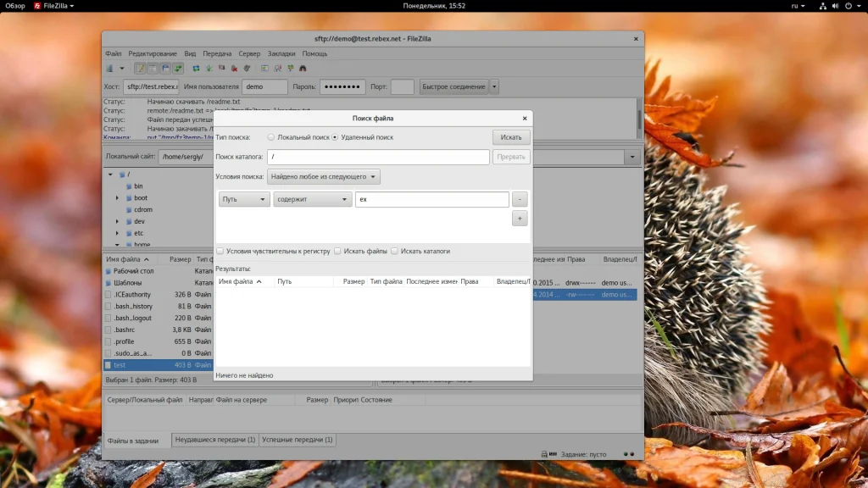
Task: Select the Локальный поиск radio button
Action: point(271,137)
